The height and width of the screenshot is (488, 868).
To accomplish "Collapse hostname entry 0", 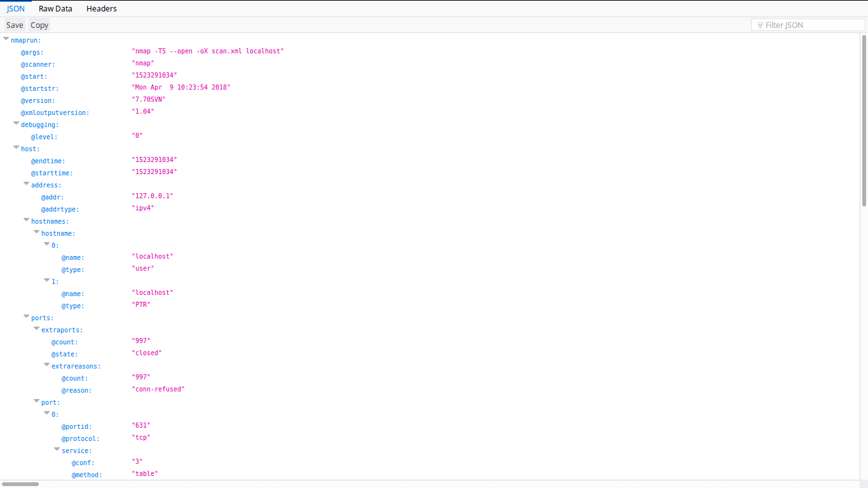I will (46, 243).
